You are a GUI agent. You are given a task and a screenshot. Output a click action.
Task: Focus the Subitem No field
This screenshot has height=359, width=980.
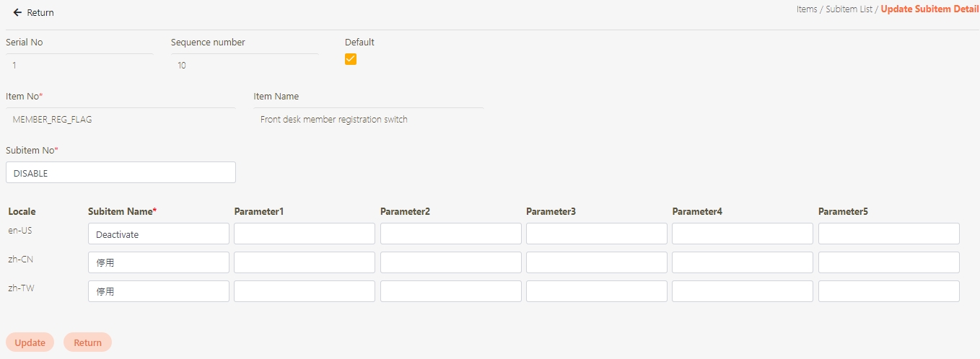[121, 173]
